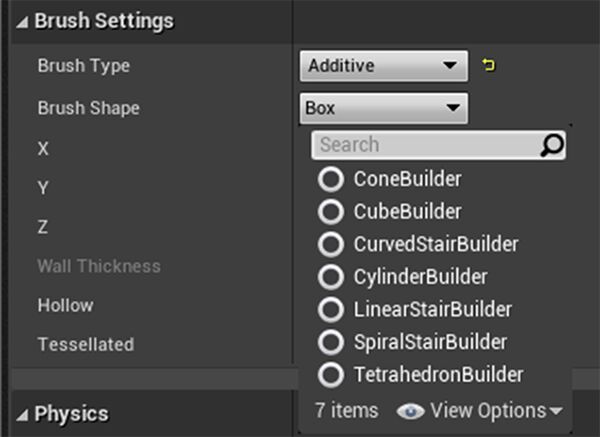Click the eye icon beside View Options
This screenshot has width=600, height=437.
409,410
